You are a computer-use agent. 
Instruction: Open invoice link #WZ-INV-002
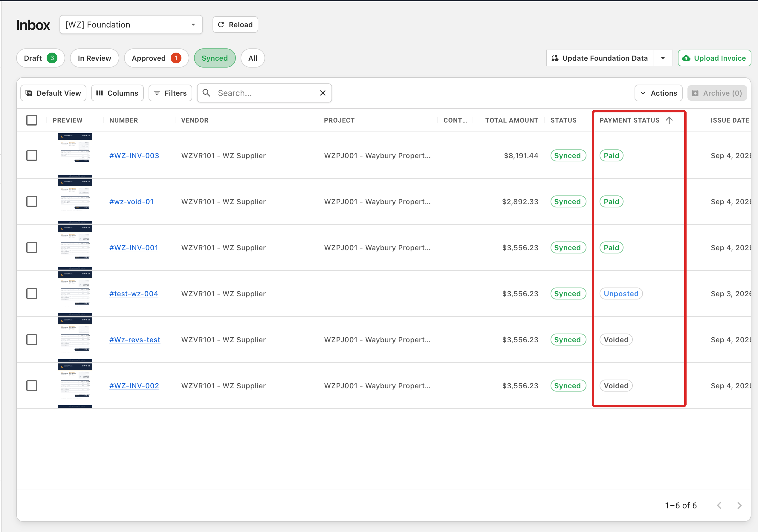[x=134, y=386]
